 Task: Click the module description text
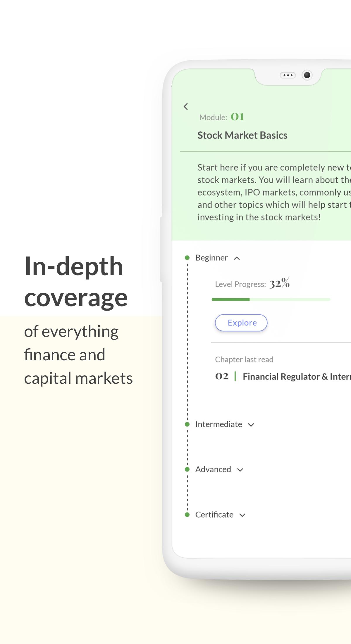274,192
